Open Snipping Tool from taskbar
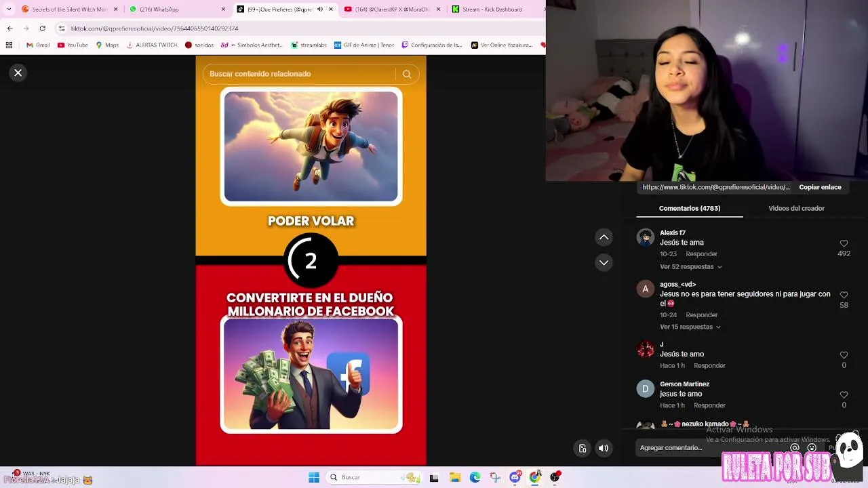 click(x=495, y=477)
